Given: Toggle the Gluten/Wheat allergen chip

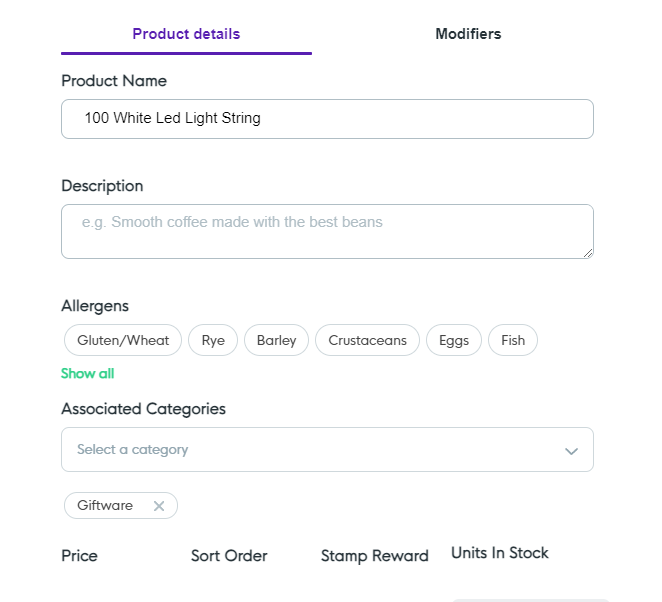Looking at the screenshot, I should click(x=123, y=340).
